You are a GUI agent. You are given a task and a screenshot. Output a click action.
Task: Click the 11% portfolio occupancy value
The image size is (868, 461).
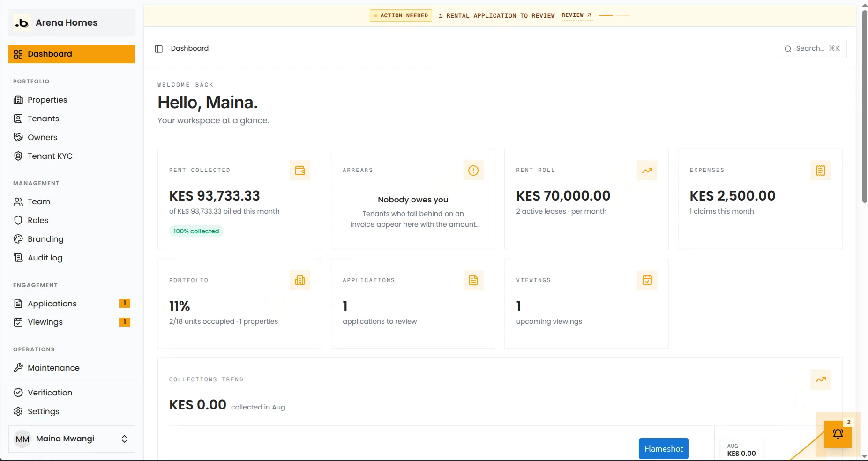tap(180, 306)
